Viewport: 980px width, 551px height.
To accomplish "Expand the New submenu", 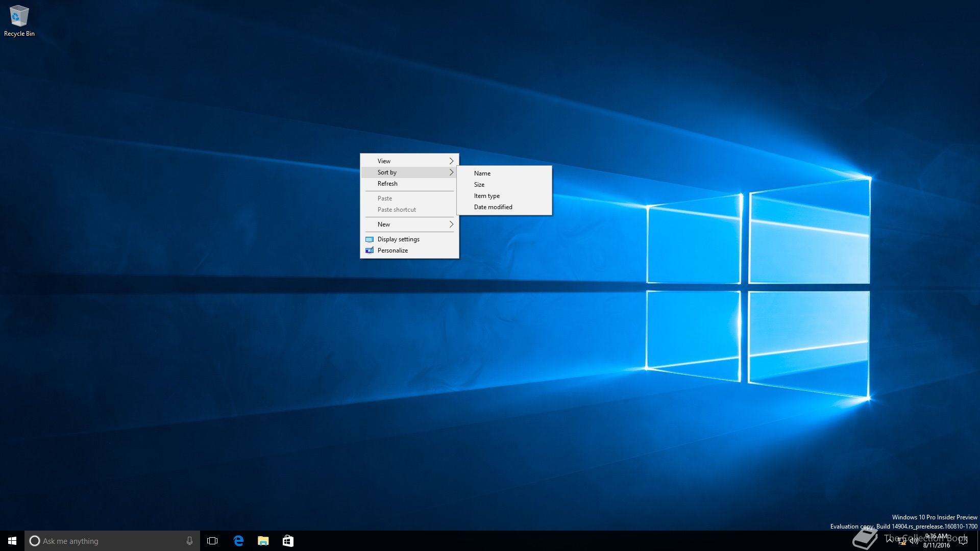I will [x=409, y=224].
